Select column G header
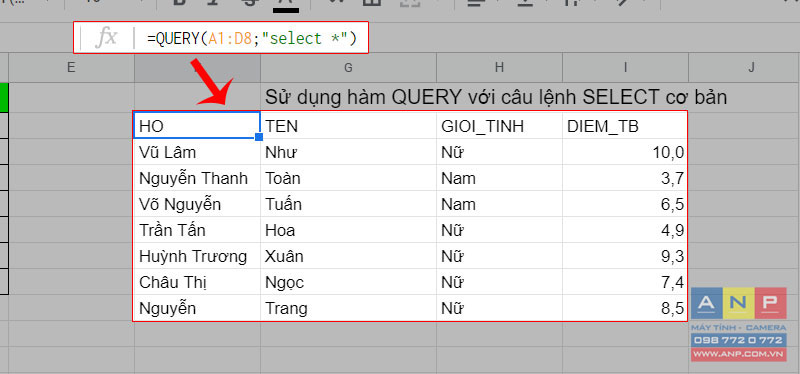Screen dimensions: 800x374 tap(348, 67)
